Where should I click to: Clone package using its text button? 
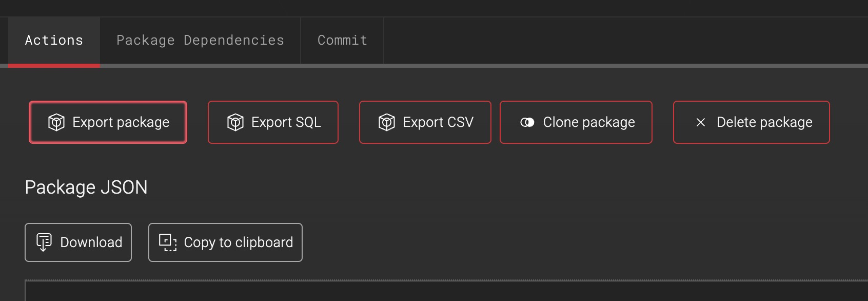pos(589,122)
